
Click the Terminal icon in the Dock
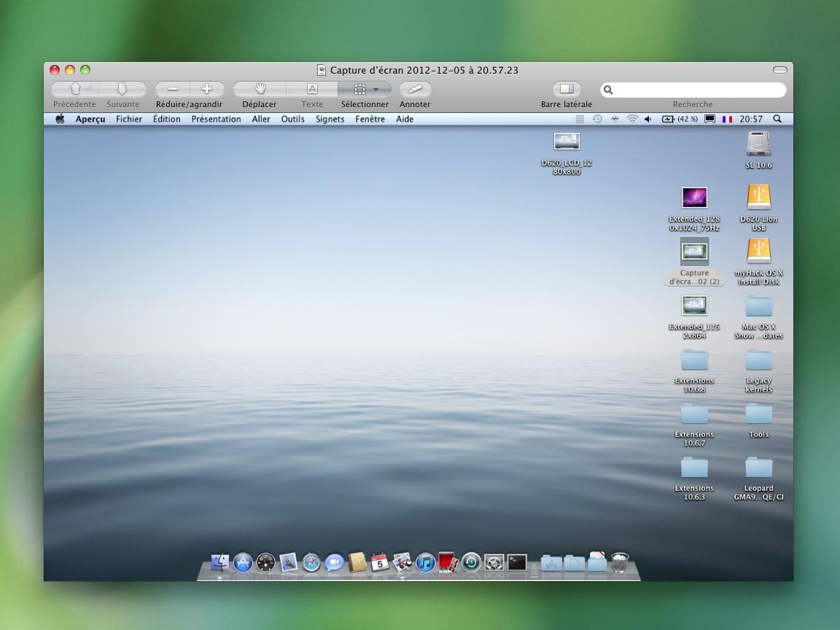(517, 562)
